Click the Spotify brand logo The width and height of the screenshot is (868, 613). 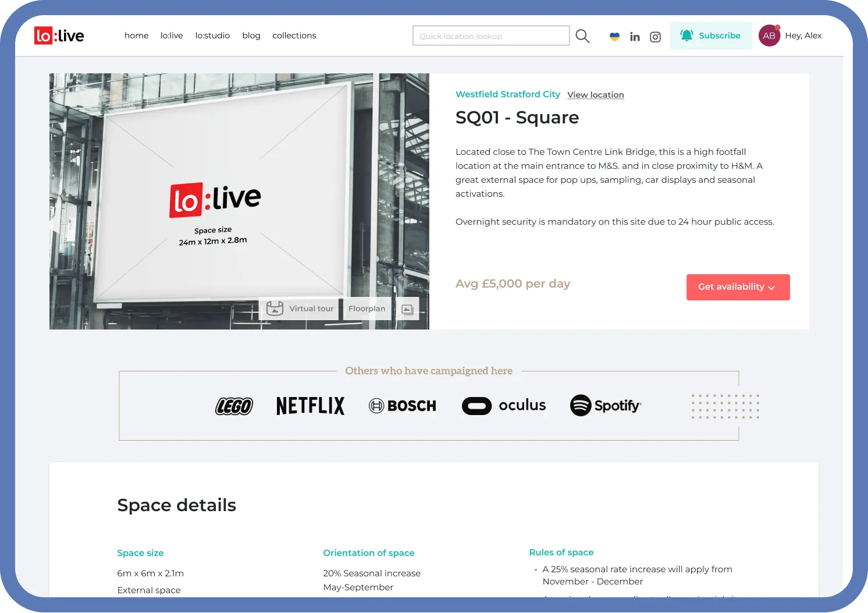[x=606, y=405]
